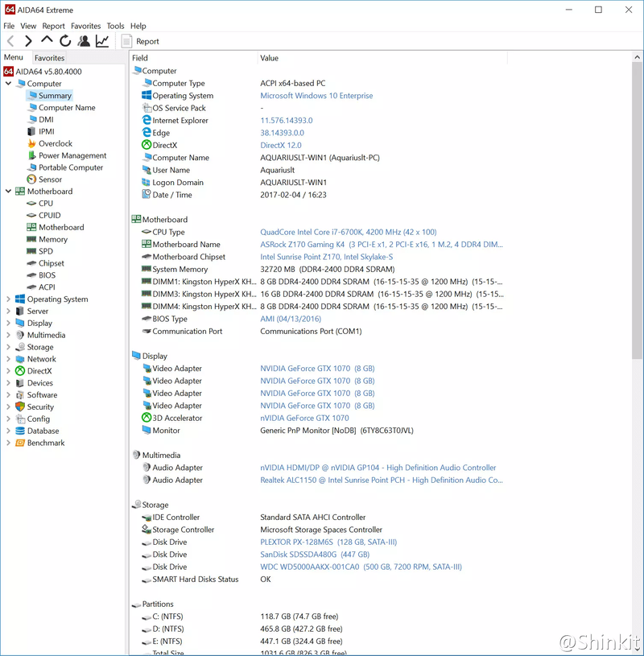Open the Favorites menu in menu bar
The height and width of the screenshot is (656, 644).
click(85, 26)
